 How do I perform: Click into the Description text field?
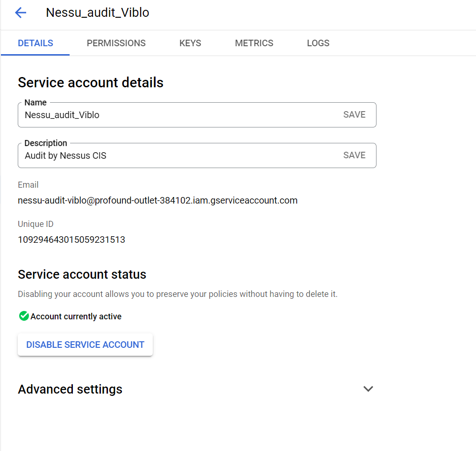pyautogui.click(x=178, y=155)
